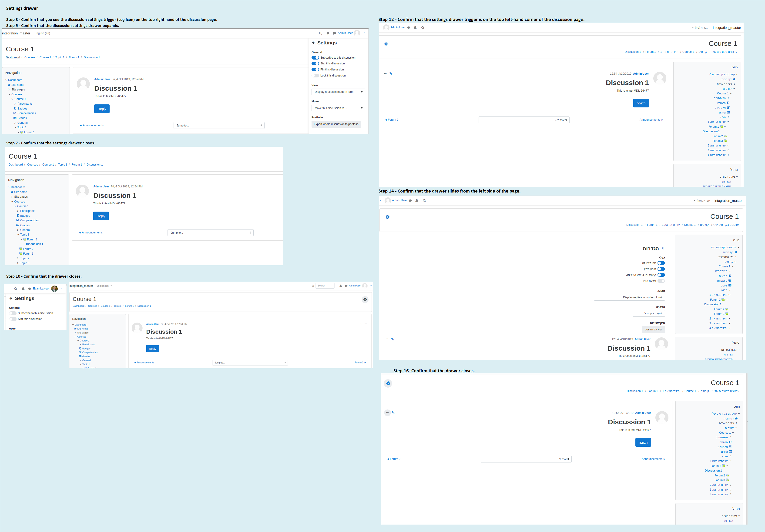Toggle Pin this discussion switch
The image size is (765, 532).
pos(315,70)
